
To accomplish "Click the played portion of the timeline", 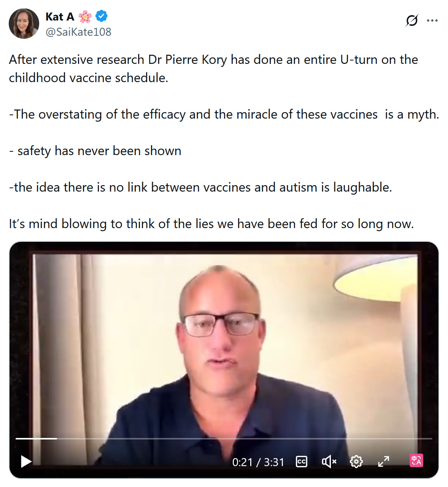I will coord(36,439).
